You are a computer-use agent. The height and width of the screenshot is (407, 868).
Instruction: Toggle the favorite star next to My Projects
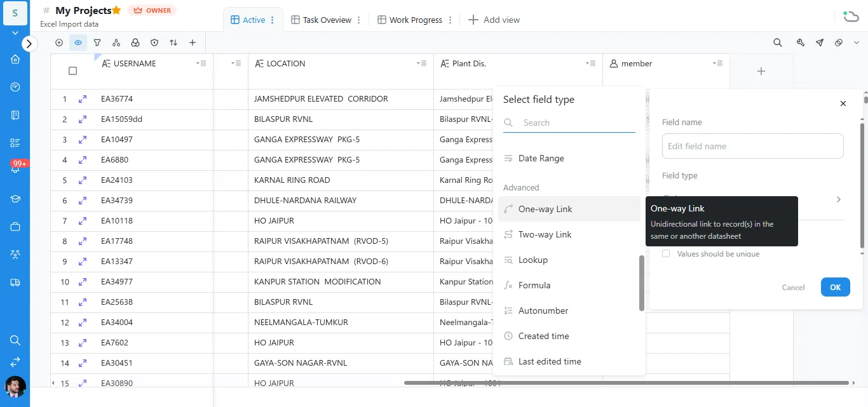pos(116,10)
